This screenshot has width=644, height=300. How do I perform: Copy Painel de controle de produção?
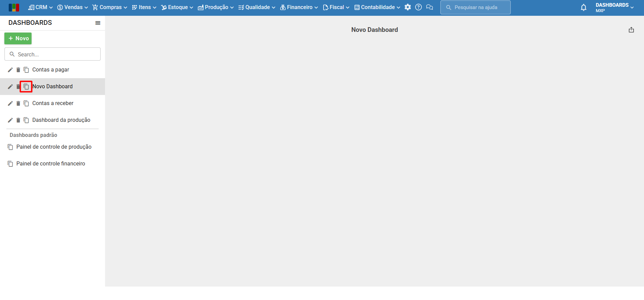[10, 147]
